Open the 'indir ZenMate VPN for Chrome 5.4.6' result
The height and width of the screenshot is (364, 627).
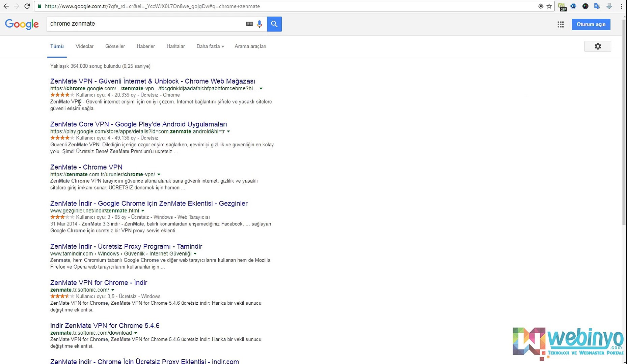tap(105, 326)
